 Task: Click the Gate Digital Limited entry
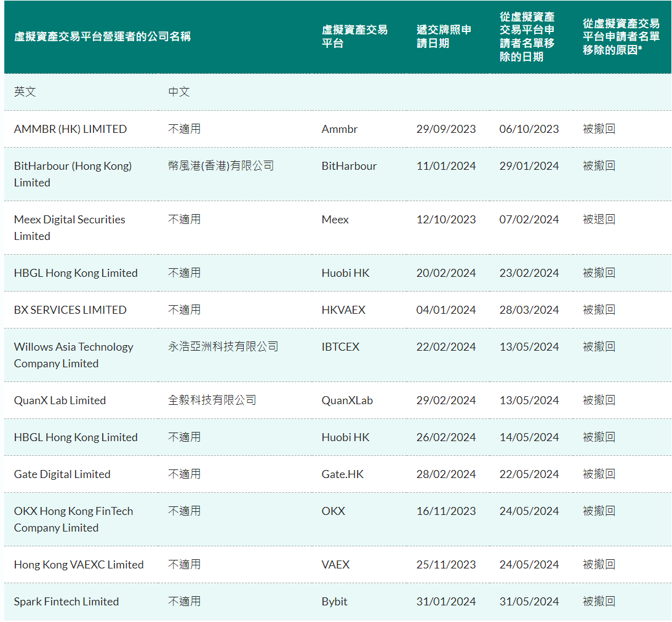(62, 474)
